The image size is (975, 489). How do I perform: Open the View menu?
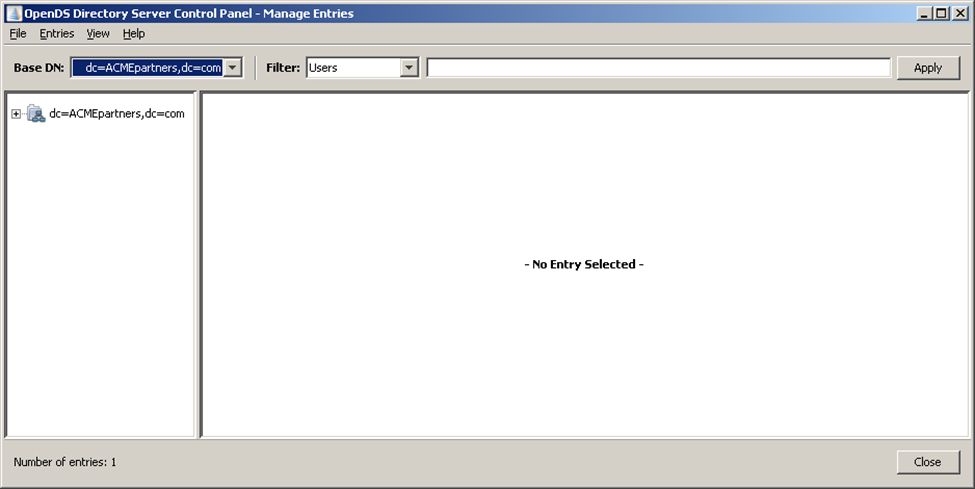coord(98,34)
